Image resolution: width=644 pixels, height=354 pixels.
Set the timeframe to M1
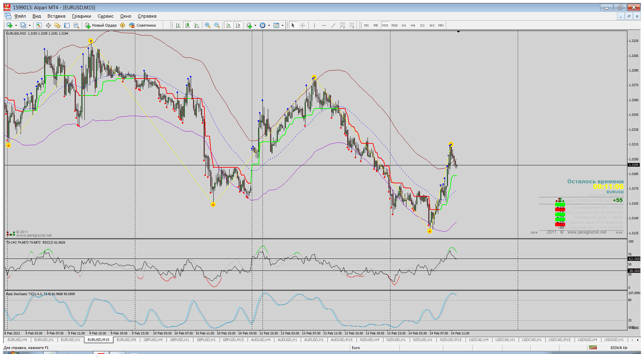[367, 25]
